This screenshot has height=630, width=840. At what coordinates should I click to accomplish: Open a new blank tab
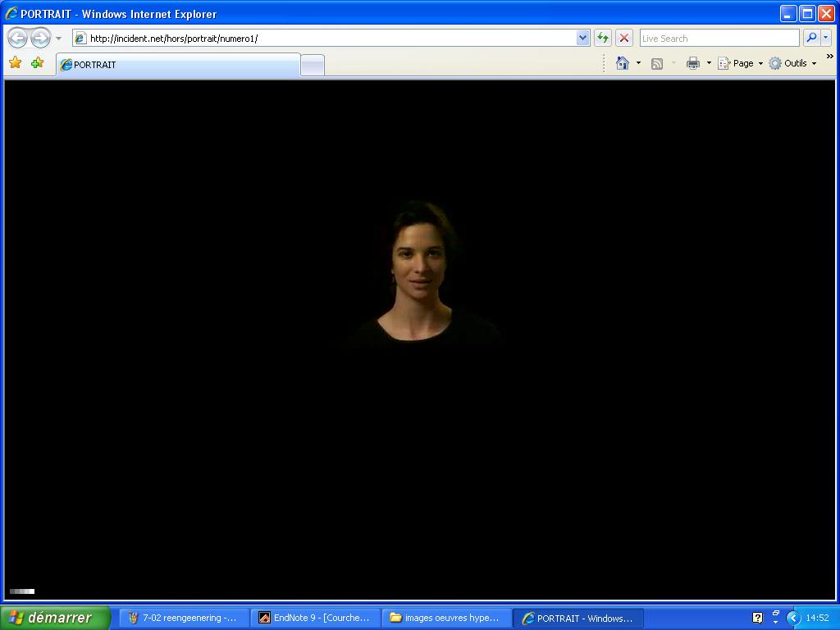point(313,66)
